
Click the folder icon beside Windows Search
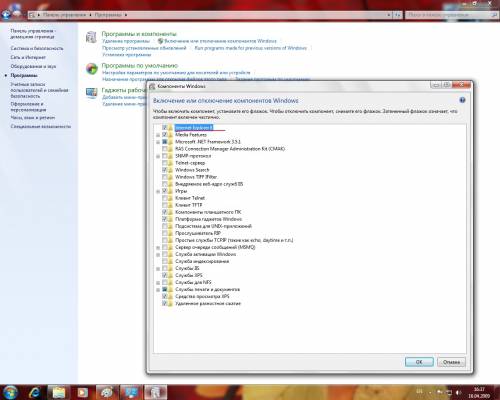170,170
